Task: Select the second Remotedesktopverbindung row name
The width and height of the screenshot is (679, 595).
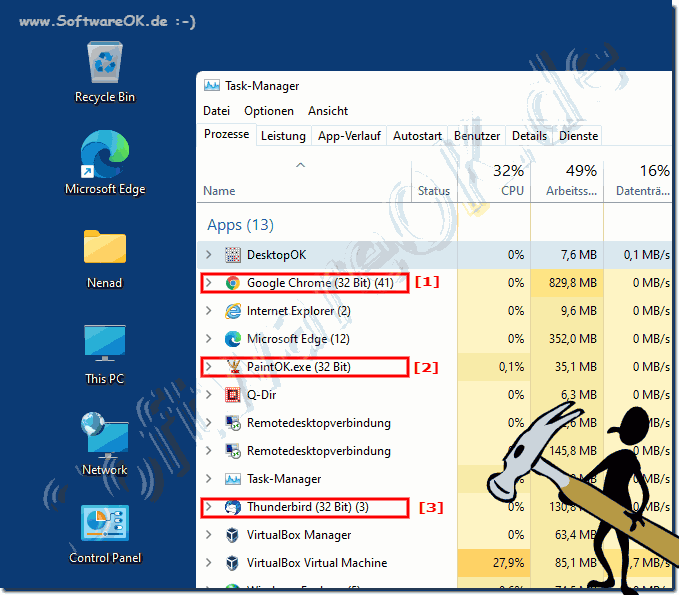Action: [319, 451]
